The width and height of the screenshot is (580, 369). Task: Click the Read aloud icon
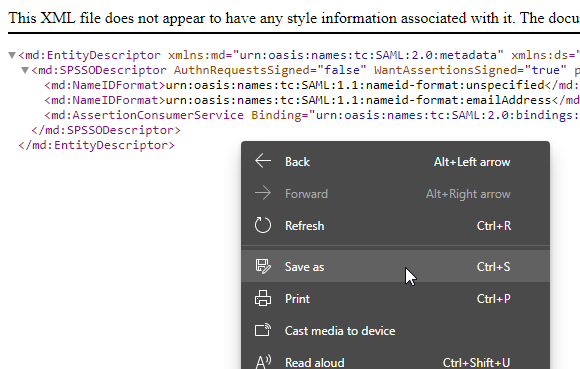(263, 362)
